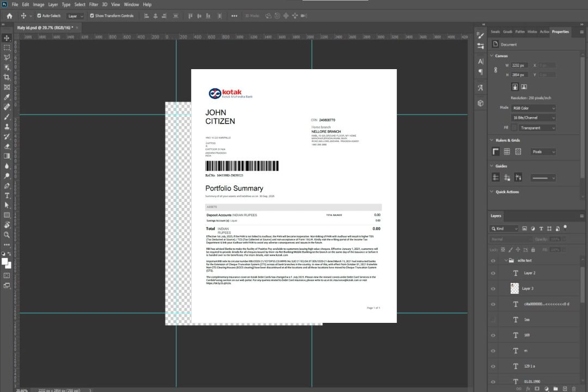The image size is (588, 392).
Task: Select the Crop tool
Action: click(x=7, y=77)
